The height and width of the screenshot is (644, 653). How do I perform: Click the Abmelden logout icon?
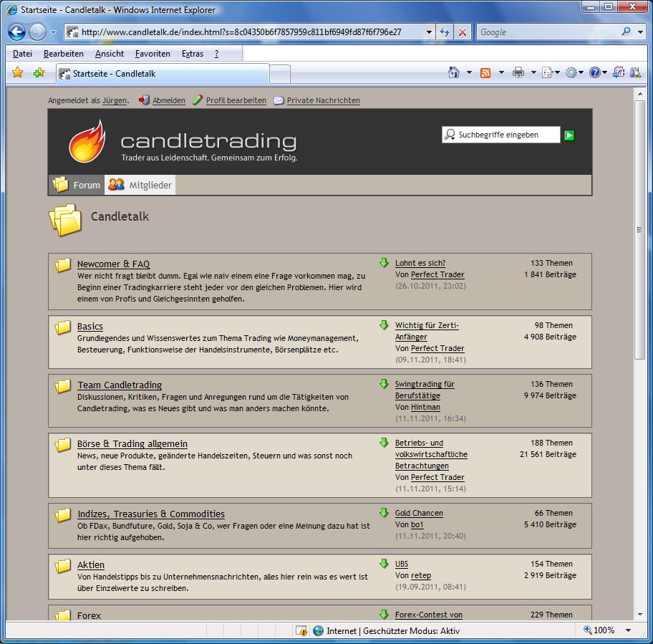(144, 100)
